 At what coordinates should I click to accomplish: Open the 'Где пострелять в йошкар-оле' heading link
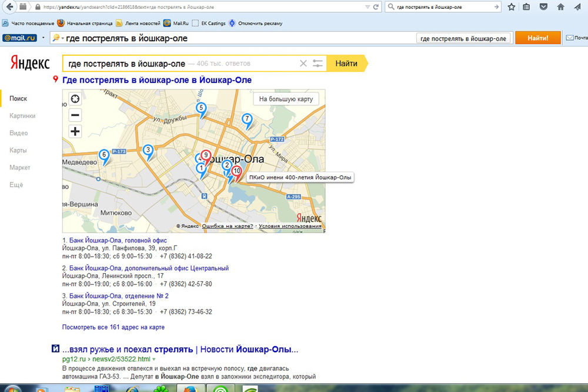157,80
